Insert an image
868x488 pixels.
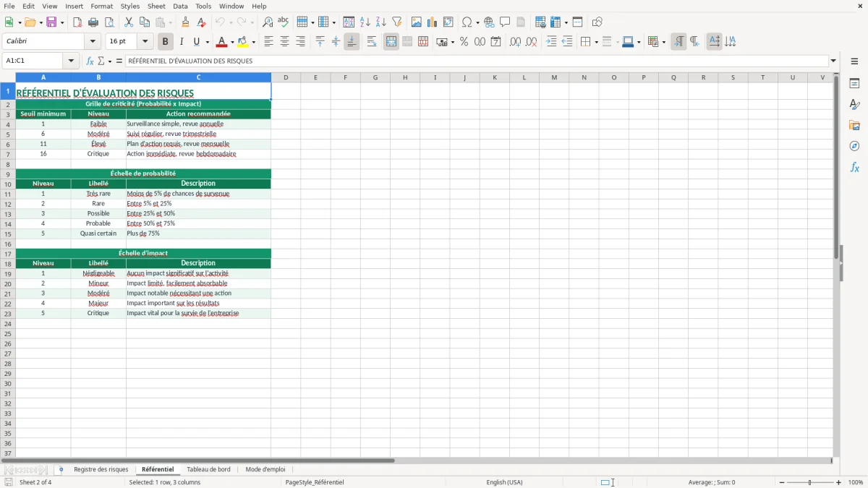pyautogui.click(x=417, y=22)
